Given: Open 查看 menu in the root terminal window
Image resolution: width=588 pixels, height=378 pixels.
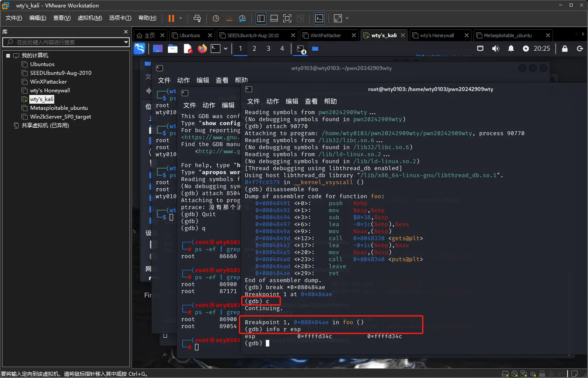Looking at the screenshot, I should pos(311,101).
